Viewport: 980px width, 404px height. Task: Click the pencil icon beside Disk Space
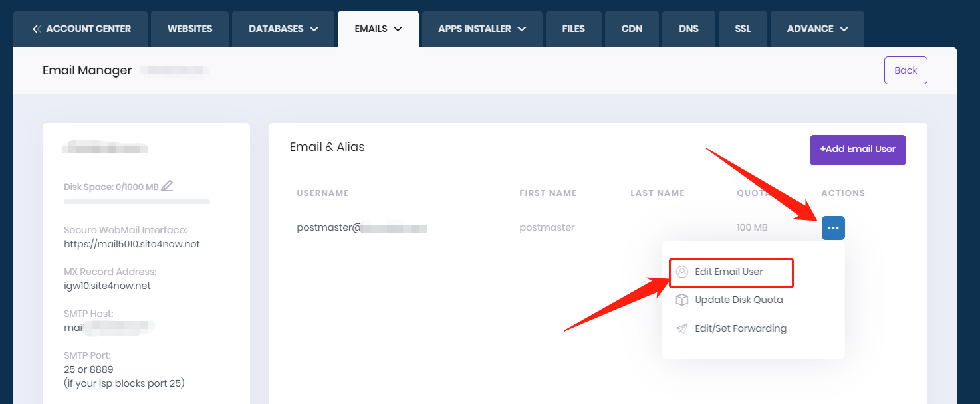pos(167,186)
